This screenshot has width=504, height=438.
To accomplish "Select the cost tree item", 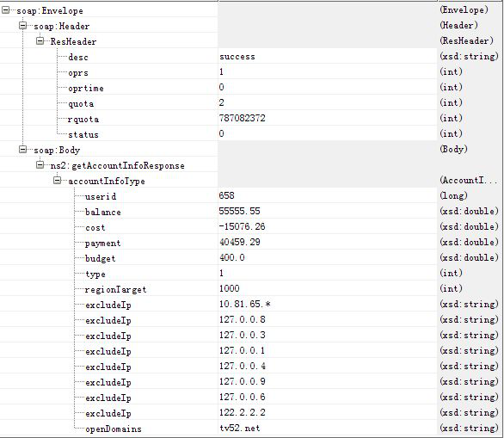I will tap(95, 227).
